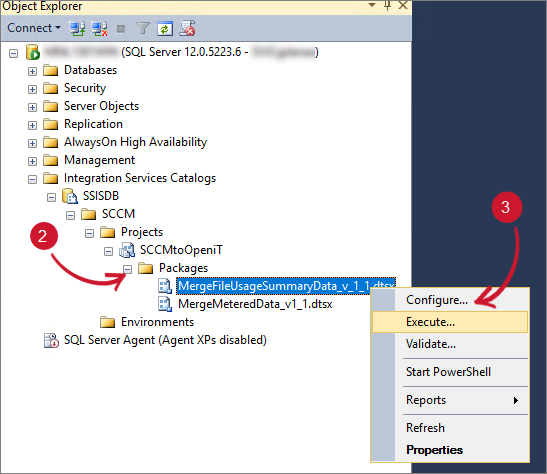Collapse the SQL Server root node
The image size is (547, 474).
point(14,53)
